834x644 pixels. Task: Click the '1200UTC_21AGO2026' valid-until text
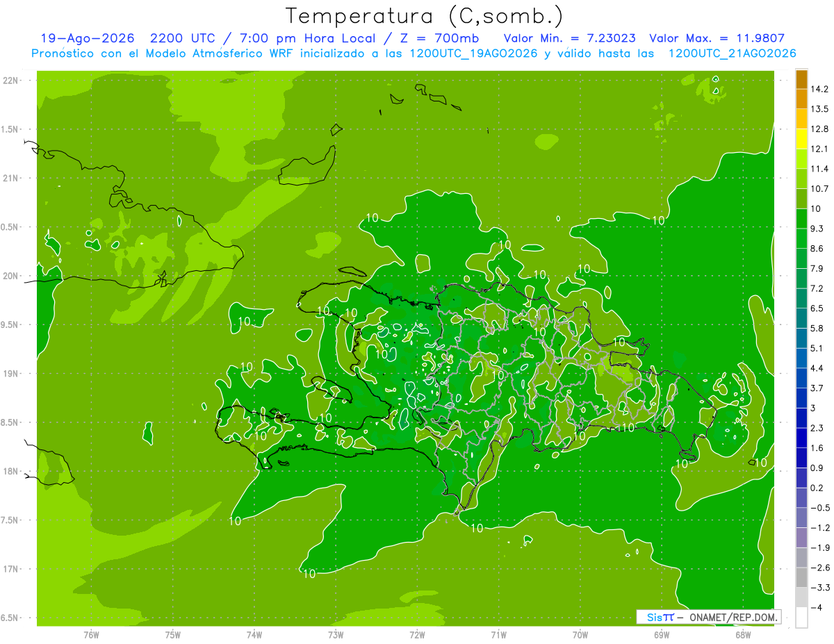[732, 53]
